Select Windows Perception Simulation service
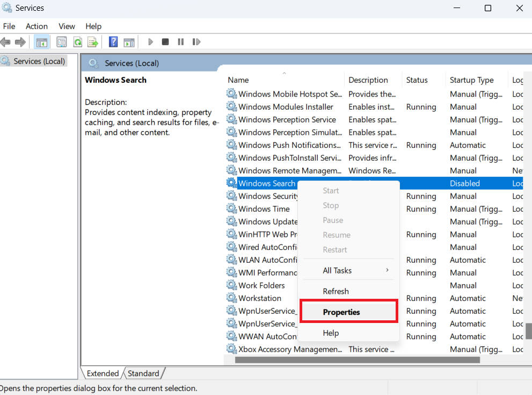The image size is (532, 395). click(374, 132)
